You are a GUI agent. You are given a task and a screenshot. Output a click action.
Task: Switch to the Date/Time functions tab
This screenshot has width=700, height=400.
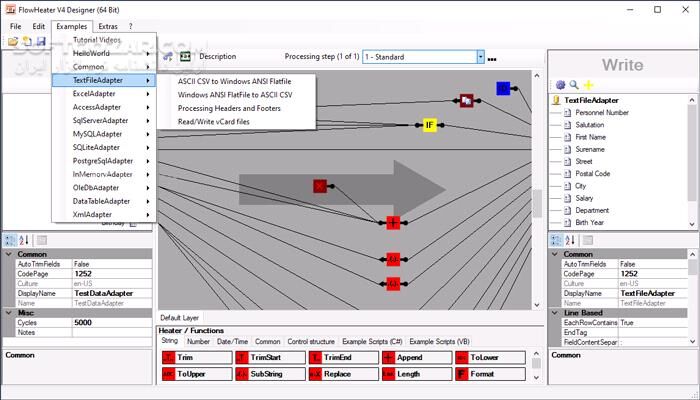[x=232, y=342]
